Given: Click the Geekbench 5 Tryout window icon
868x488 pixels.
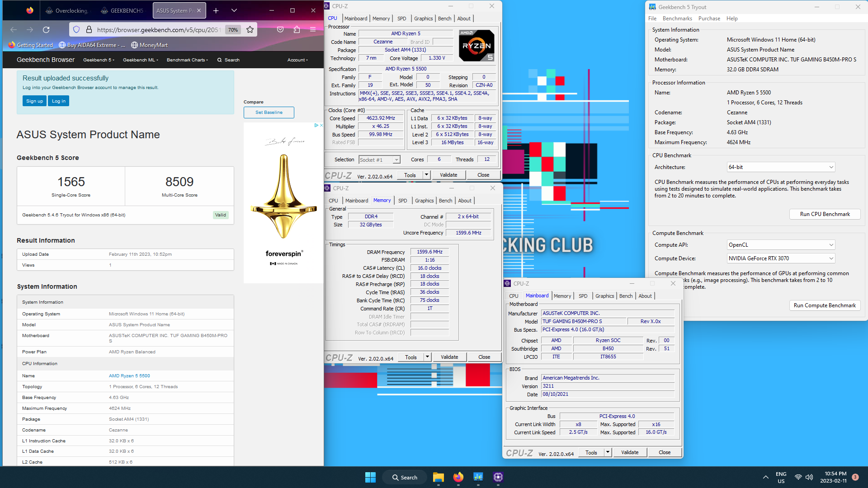Looking at the screenshot, I should tap(652, 7).
